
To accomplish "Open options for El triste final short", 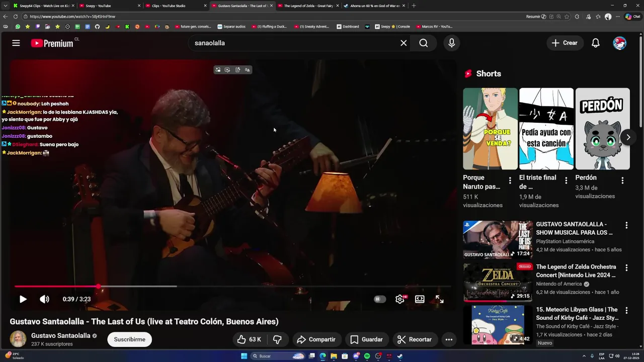I will tap(566, 180).
